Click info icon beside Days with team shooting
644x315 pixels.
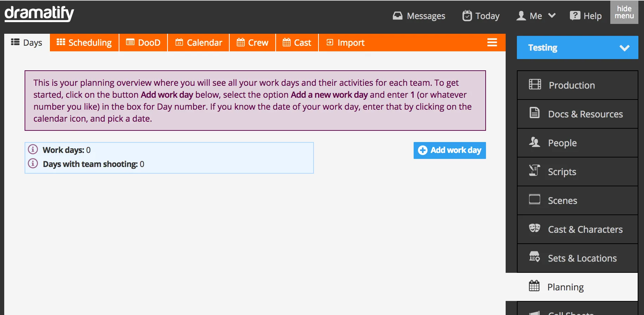[x=33, y=163]
